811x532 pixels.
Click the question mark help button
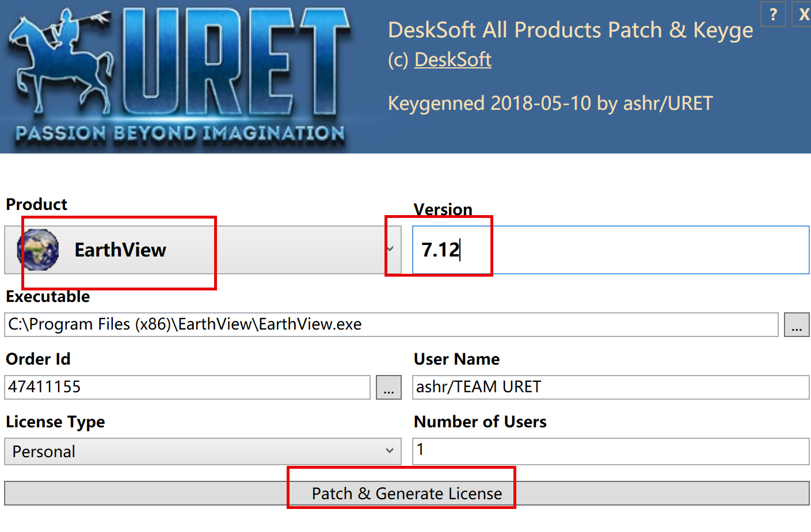tap(773, 14)
